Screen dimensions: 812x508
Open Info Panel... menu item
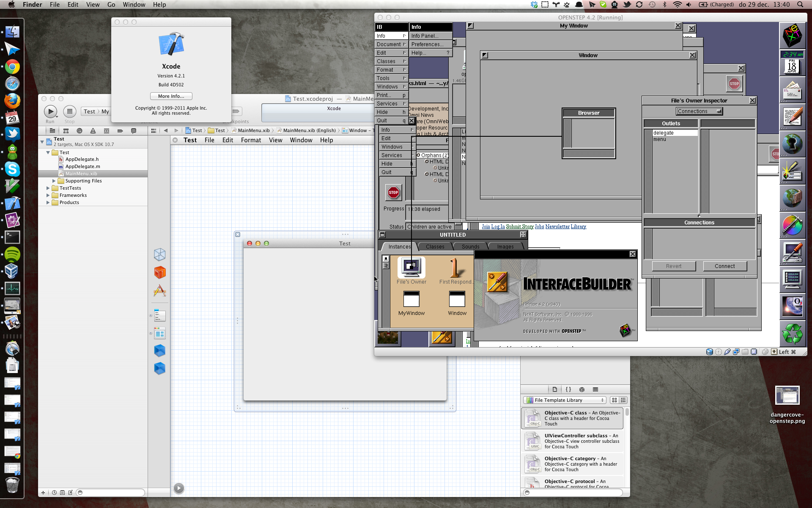pyautogui.click(x=431, y=36)
